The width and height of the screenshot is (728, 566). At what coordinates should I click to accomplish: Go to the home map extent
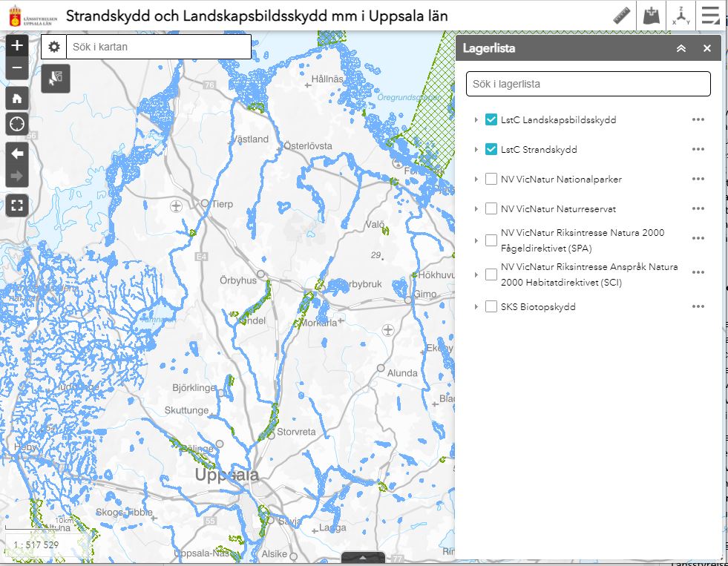point(17,99)
